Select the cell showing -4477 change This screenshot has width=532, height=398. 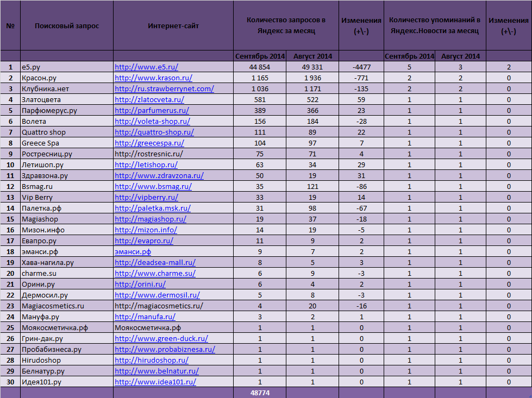[x=361, y=67]
